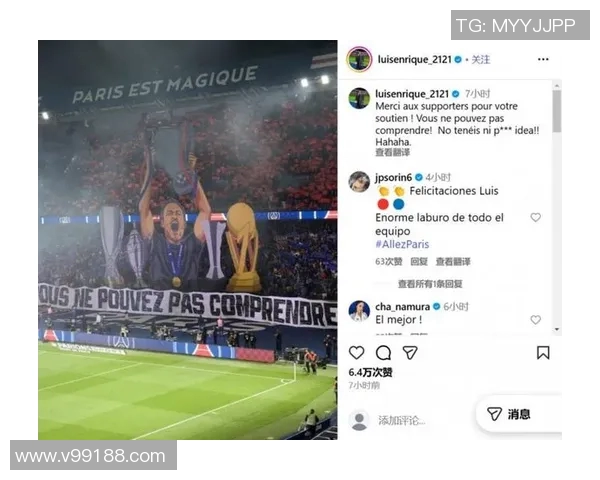
Task: Like jpsorin6's comment heart
Action: pos(535,217)
